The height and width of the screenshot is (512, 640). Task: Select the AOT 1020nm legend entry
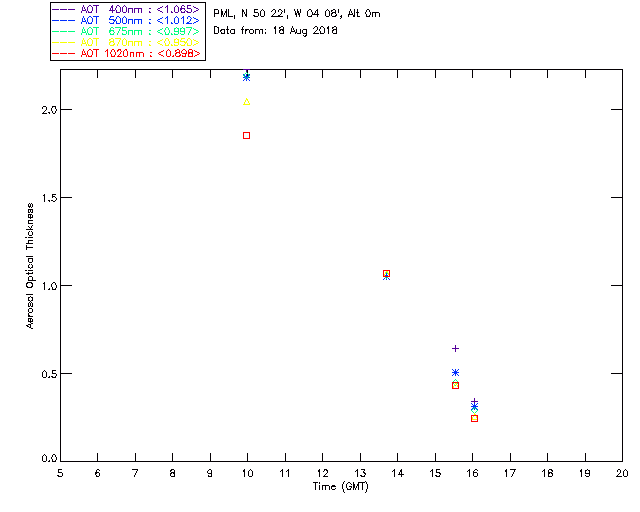coord(127,53)
